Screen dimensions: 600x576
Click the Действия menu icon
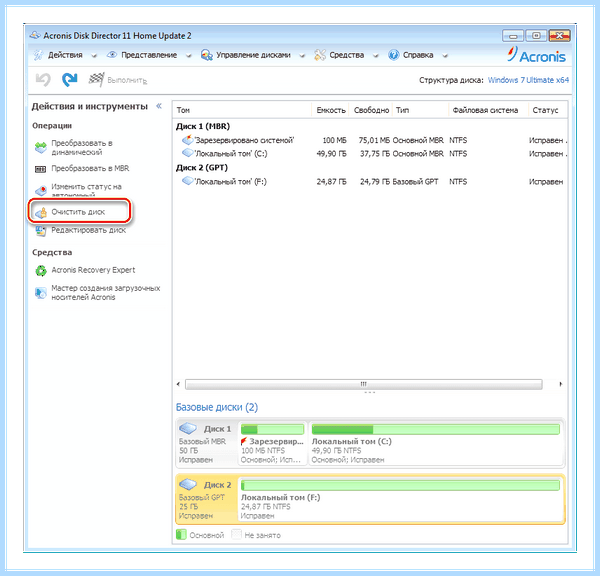38,55
